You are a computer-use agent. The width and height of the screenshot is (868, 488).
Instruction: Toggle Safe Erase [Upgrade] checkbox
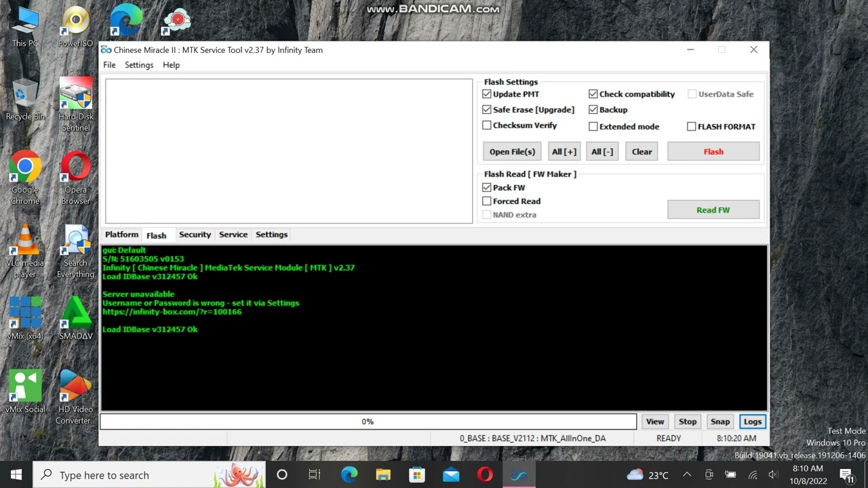click(x=487, y=110)
